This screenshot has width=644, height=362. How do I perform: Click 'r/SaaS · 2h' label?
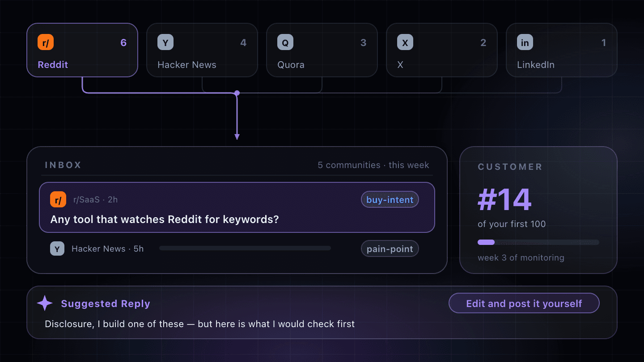95,200
